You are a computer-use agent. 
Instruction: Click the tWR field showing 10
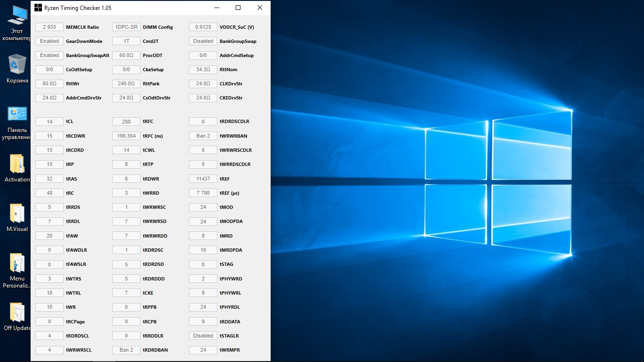(50, 307)
